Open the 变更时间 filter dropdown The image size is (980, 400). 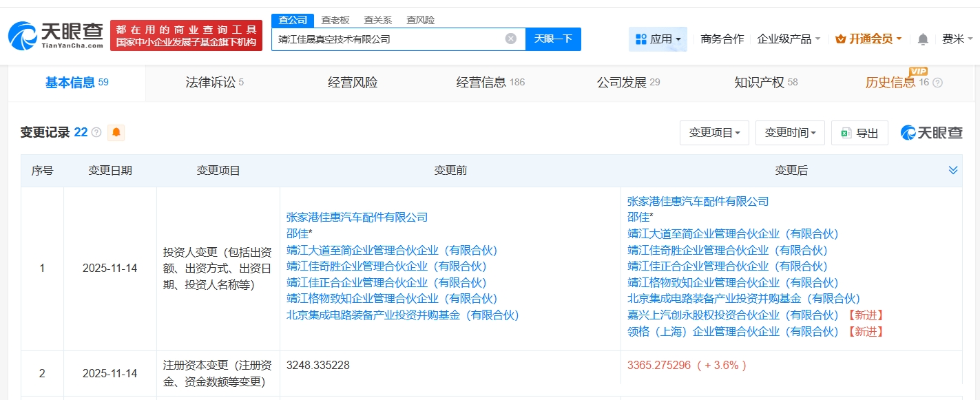click(790, 133)
